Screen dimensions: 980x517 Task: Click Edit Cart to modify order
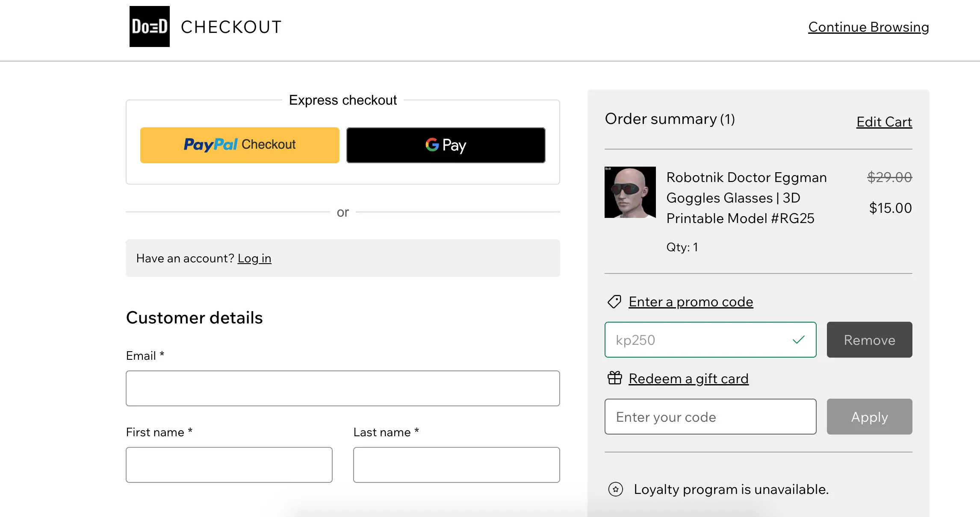(x=884, y=122)
